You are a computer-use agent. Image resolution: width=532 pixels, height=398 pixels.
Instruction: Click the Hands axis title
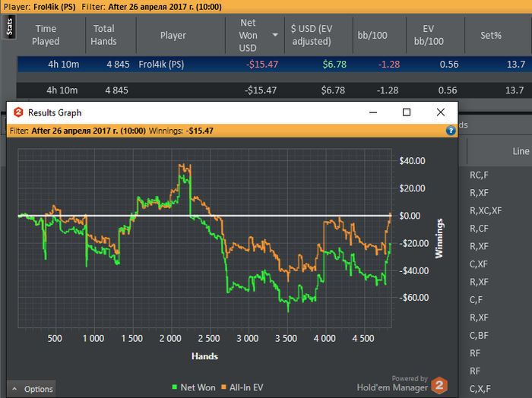[x=204, y=356]
